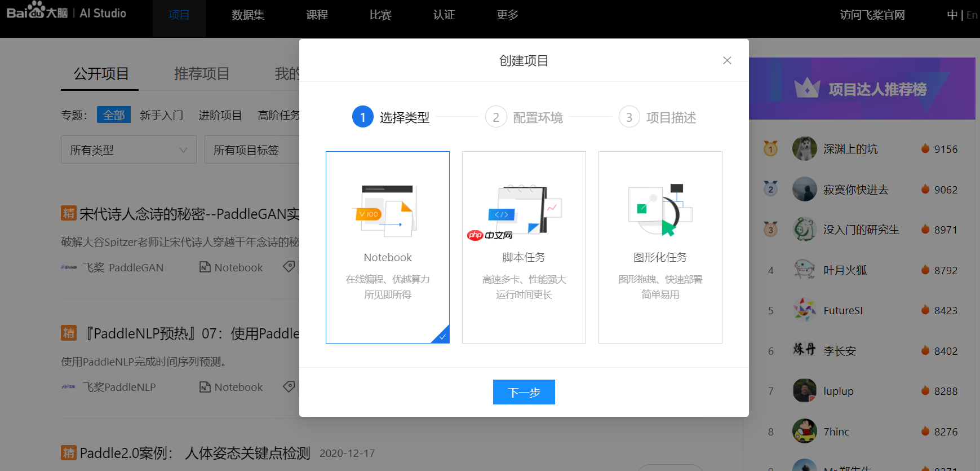Open avatar of 叶月火狐
The image size is (980, 471).
pyautogui.click(x=805, y=270)
